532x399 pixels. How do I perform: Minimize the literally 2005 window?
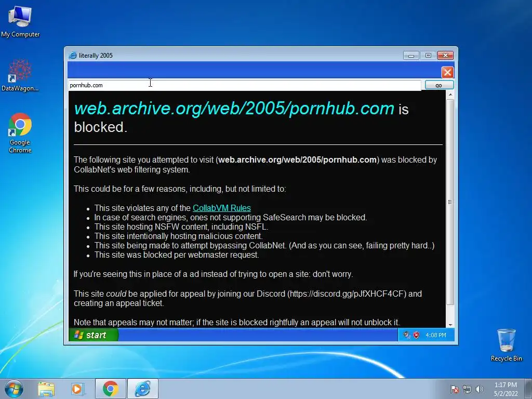pos(411,55)
